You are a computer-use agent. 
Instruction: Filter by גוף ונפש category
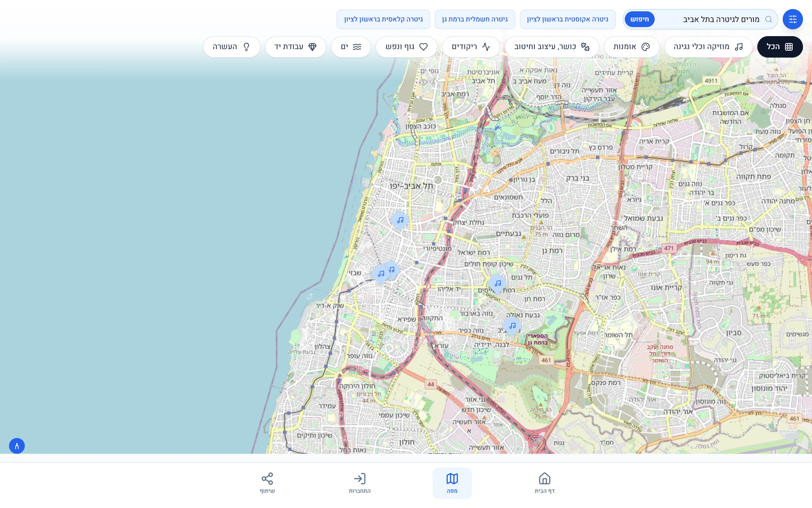[406, 47]
